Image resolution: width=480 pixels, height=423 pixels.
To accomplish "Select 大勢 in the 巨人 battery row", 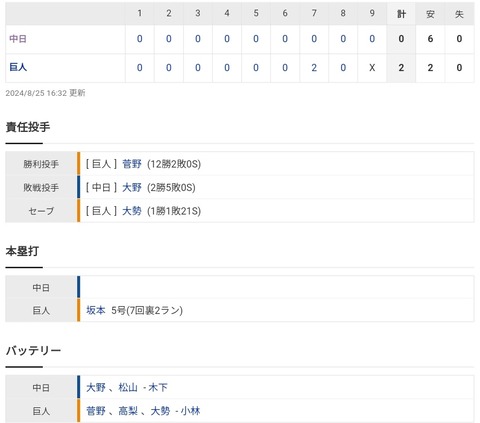I will point(160,411).
